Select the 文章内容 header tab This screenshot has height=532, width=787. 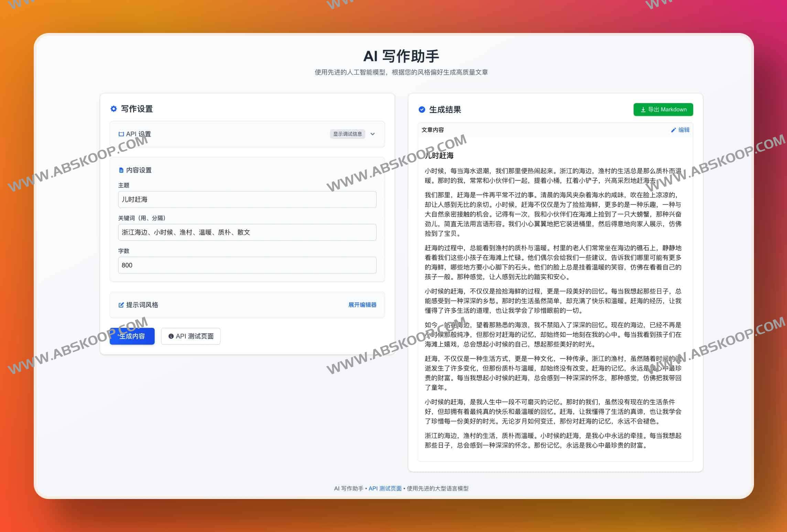[x=433, y=130]
